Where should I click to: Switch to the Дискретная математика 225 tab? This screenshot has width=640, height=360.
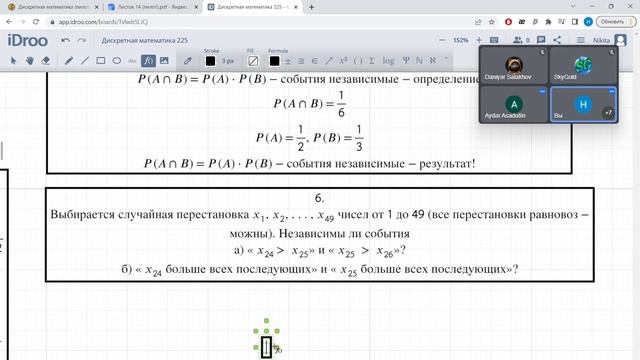pos(252,7)
